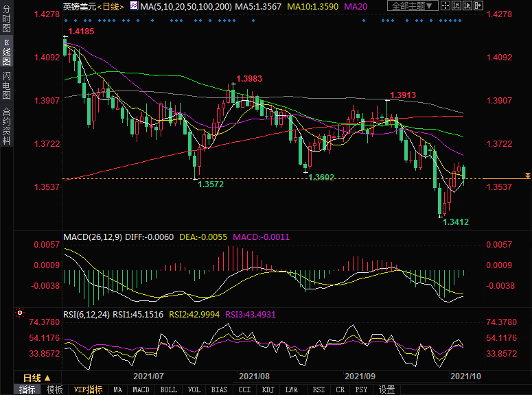This screenshot has height=395, width=532.
Task: Switch on the VOL indicator
Action: [194, 390]
